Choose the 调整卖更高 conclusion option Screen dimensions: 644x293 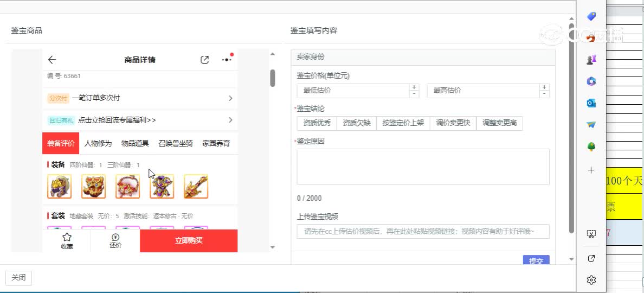pos(499,123)
